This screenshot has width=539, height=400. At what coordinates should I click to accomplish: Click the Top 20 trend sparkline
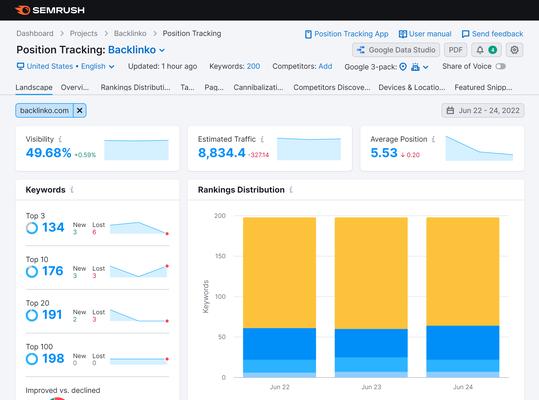point(139,315)
